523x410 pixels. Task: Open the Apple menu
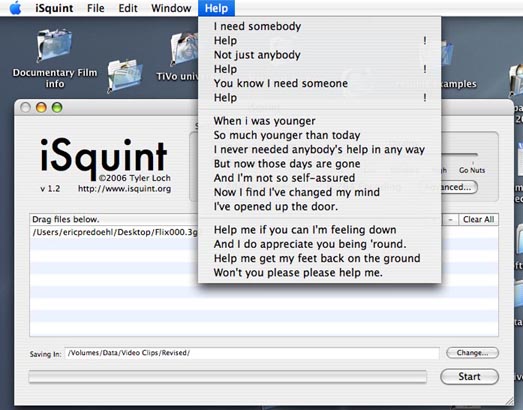click(15, 8)
